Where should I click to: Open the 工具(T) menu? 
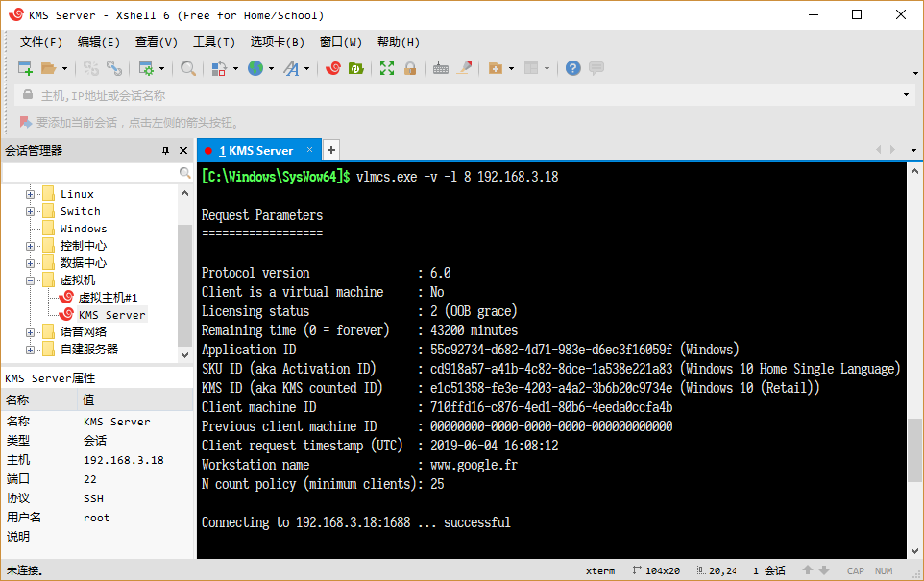tap(214, 42)
